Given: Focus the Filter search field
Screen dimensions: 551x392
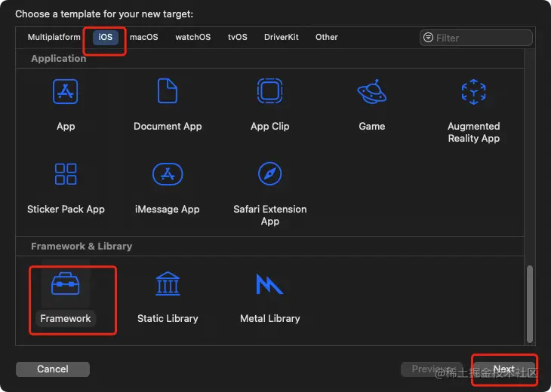Looking at the screenshot, I should tap(476, 38).
